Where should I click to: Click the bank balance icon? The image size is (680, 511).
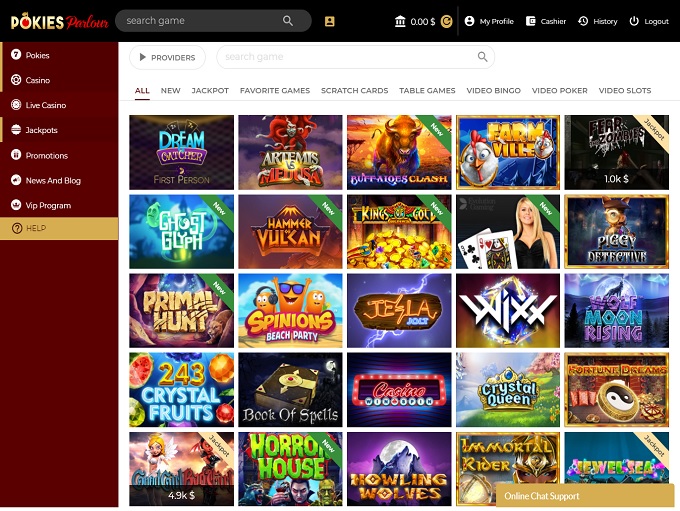click(401, 21)
